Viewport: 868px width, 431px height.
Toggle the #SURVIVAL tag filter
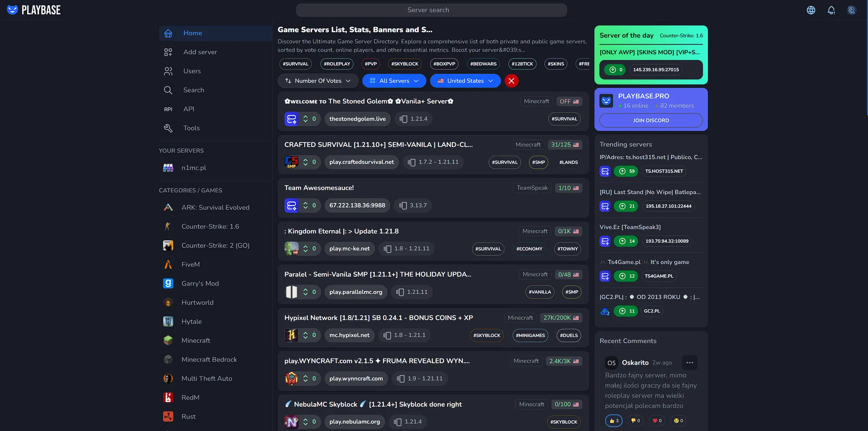point(296,64)
